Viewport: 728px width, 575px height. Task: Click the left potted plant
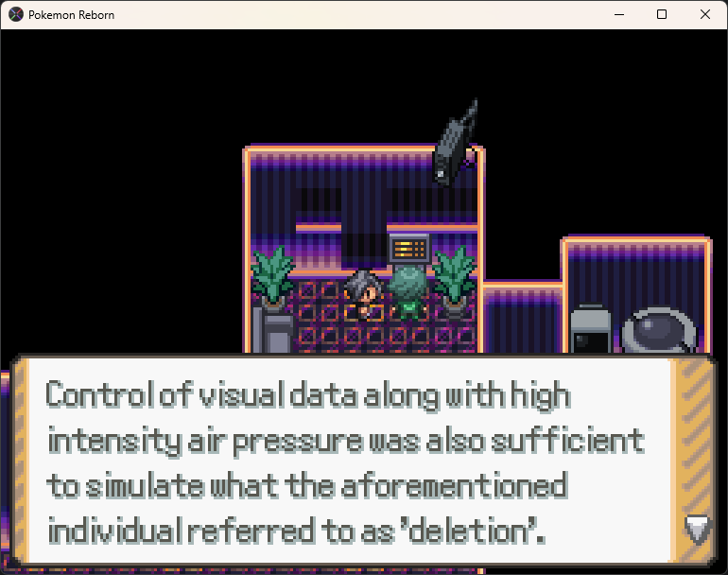pos(272,277)
